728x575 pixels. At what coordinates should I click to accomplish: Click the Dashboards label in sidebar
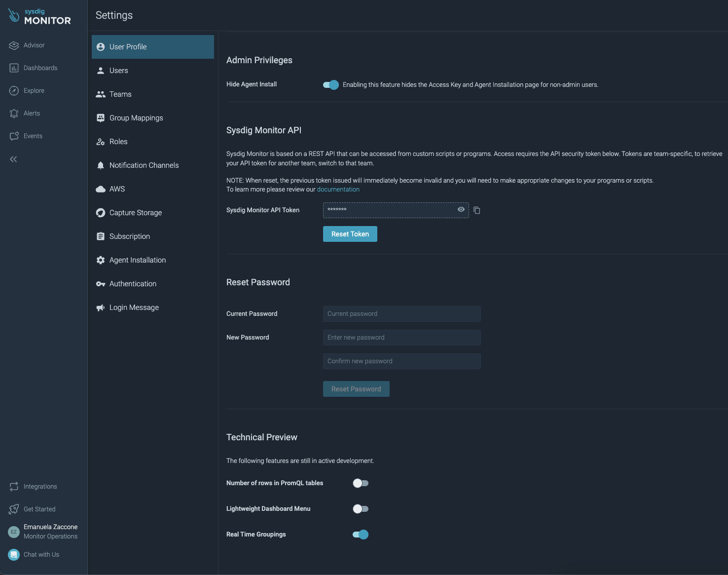(x=40, y=68)
